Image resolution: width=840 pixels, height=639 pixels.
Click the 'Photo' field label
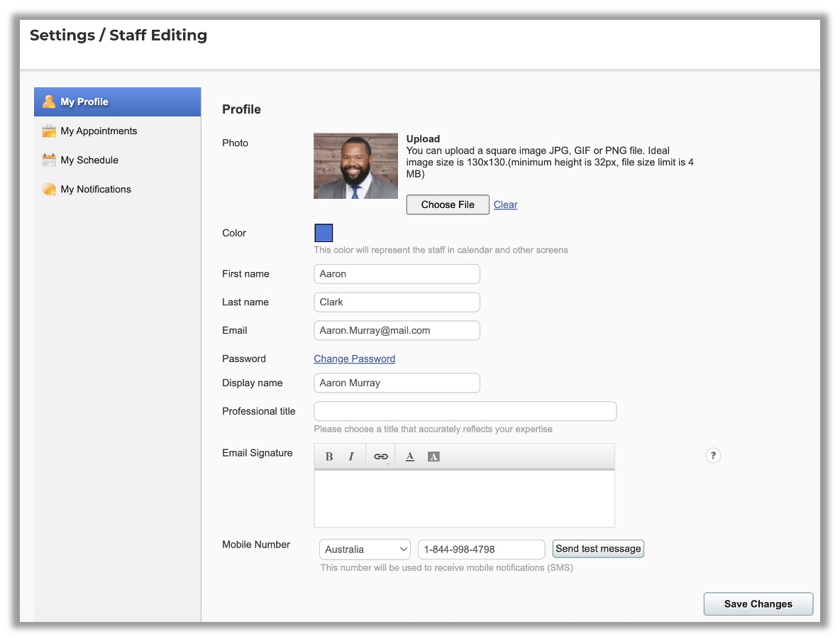tap(235, 143)
